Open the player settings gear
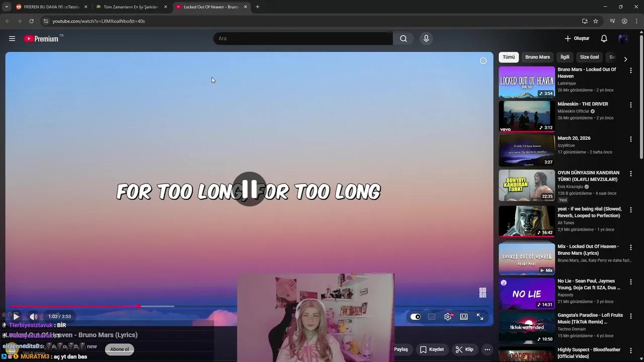The height and width of the screenshot is (362, 644). [448, 317]
